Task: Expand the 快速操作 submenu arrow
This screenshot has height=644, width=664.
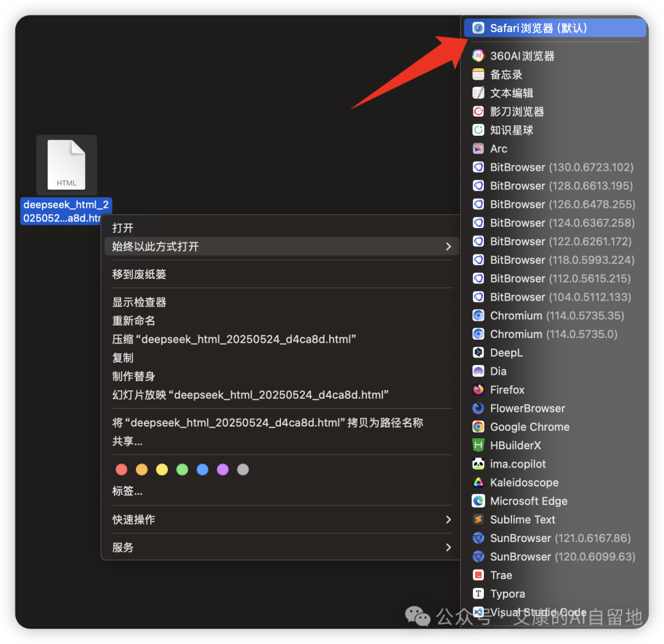Action: 448,519
